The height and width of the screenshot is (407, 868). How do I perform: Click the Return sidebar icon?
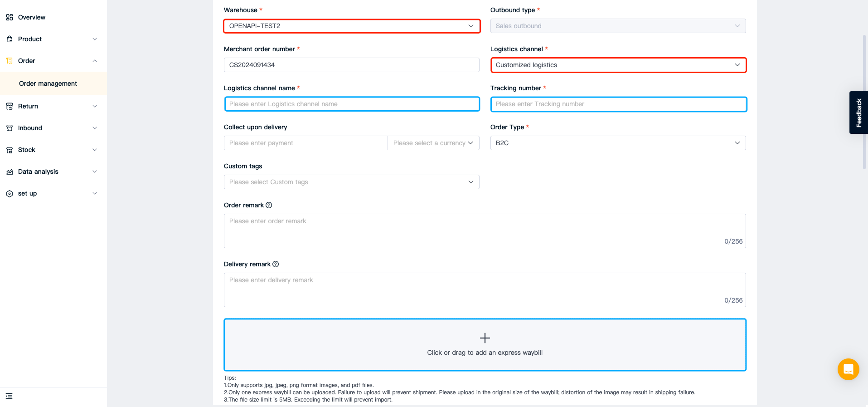tap(10, 106)
